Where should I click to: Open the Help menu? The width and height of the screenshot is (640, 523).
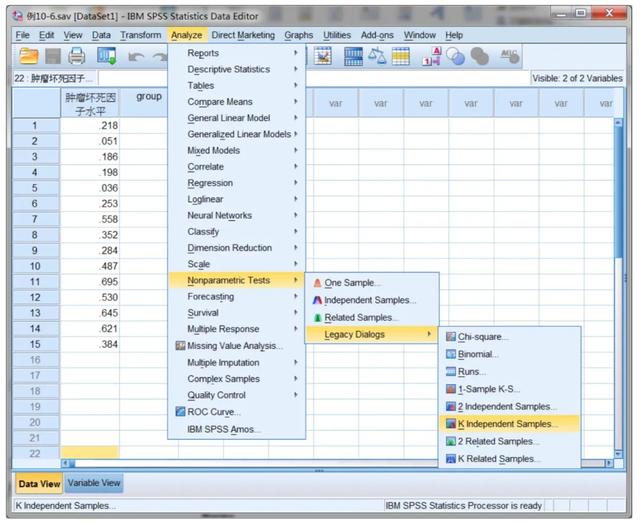coord(454,35)
